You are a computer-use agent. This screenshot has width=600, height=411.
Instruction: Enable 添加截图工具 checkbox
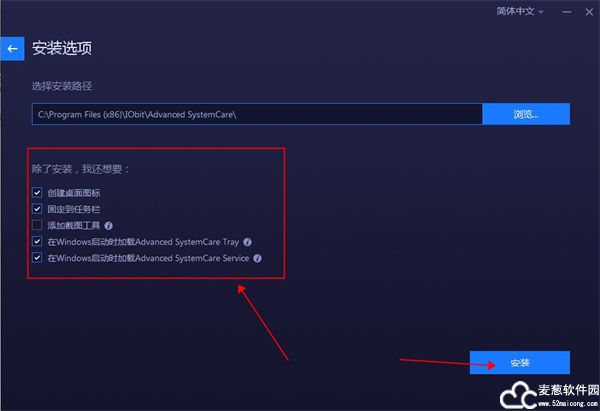click(37, 225)
